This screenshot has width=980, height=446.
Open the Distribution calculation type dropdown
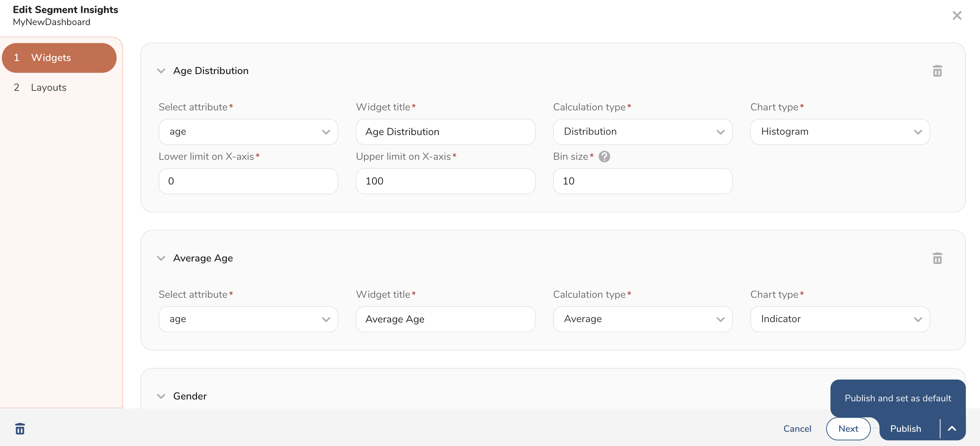tap(642, 132)
